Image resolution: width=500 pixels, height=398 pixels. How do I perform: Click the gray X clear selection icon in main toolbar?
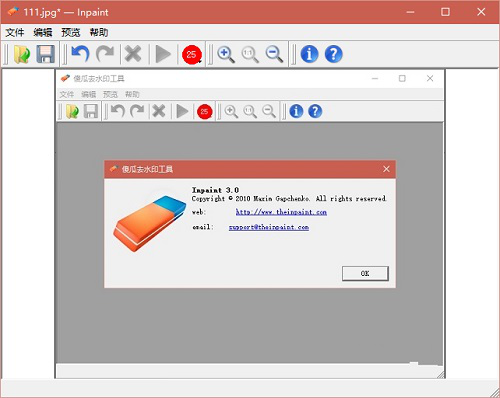pyautogui.click(x=133, y=54)
